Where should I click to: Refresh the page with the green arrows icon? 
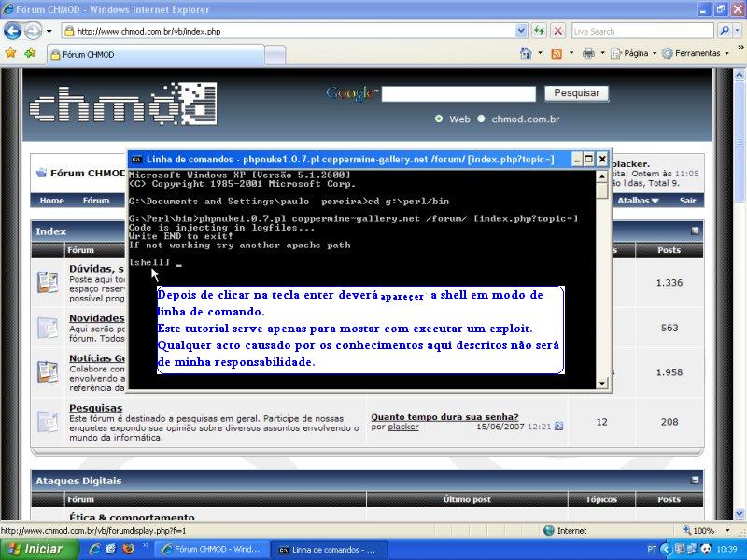tap(539, 32)
